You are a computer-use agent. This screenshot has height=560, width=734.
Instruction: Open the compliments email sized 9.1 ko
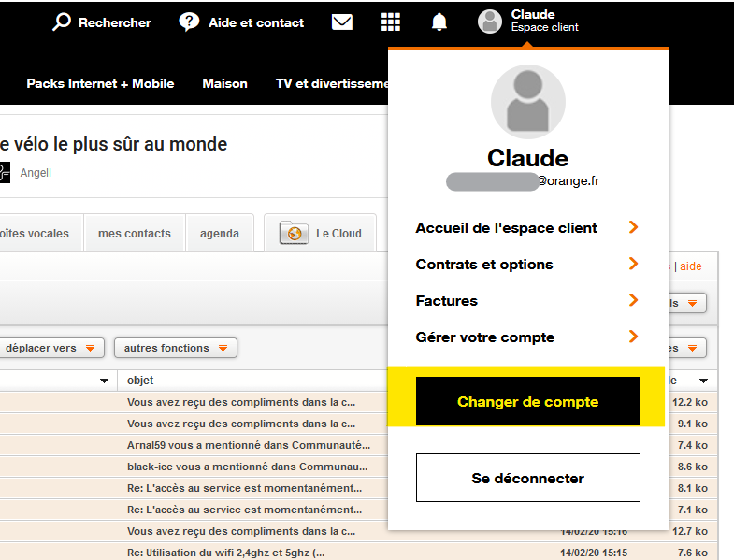(241, 424)
